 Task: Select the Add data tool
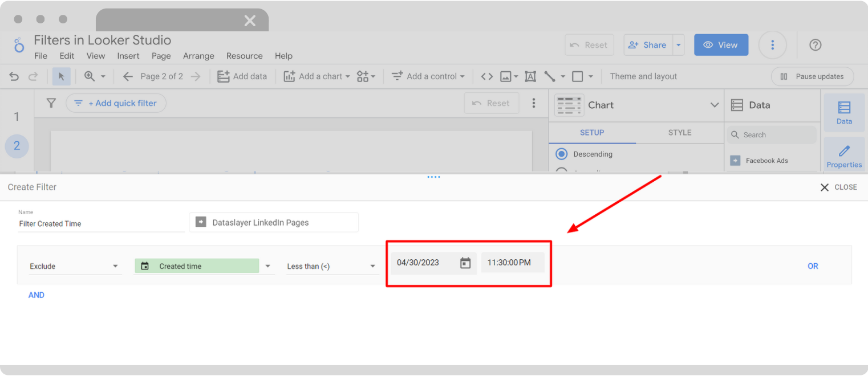242,76
